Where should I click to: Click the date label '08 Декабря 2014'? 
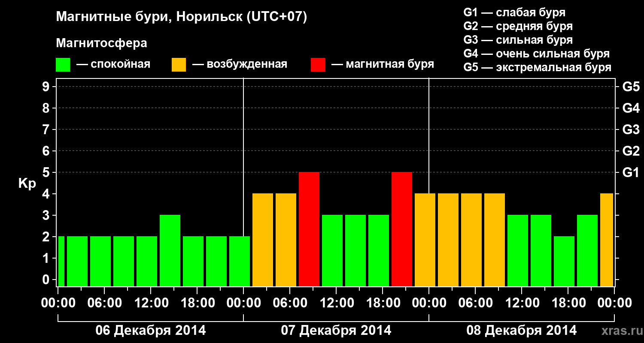tap(522, 331)
